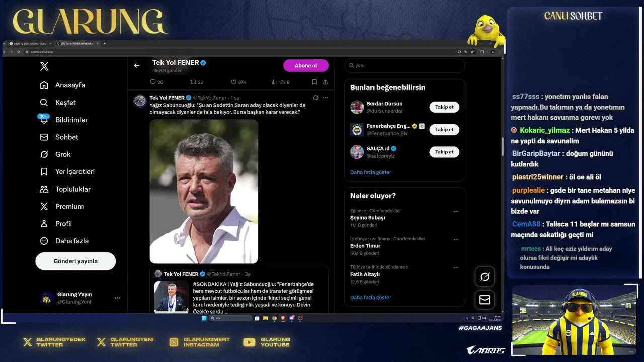Screen dimensions: 644x362
Task: Go back using arrow beside Tek Yol FENER
Action: (136, 66)
